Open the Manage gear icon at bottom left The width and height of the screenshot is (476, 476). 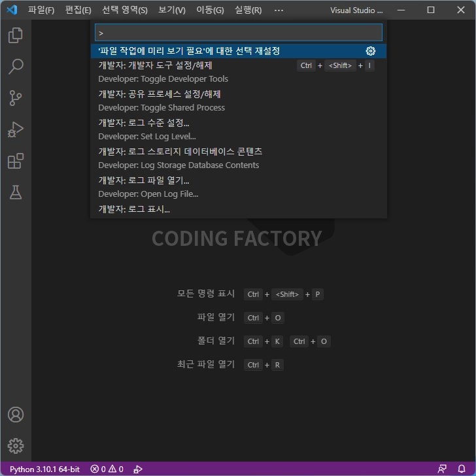click(x=16, y=446)
